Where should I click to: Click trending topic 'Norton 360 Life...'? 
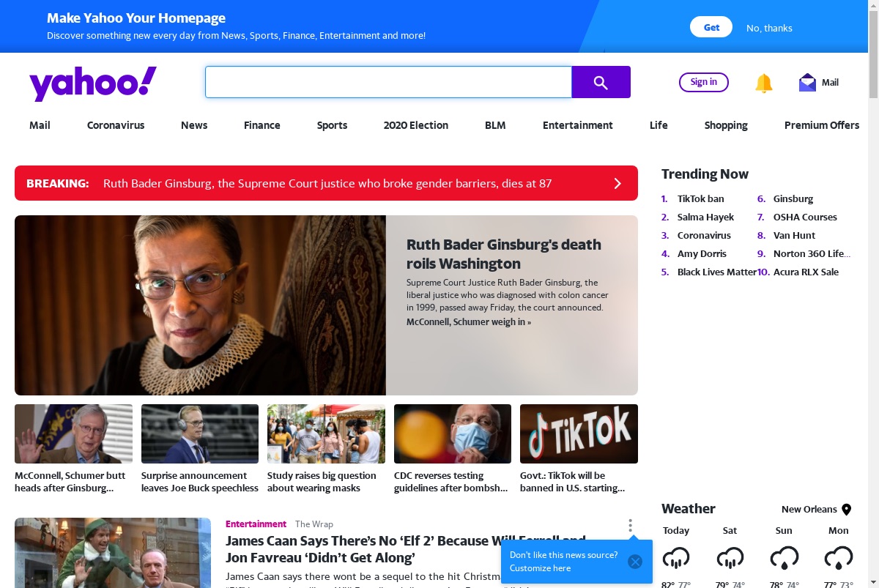coord(812,253)
